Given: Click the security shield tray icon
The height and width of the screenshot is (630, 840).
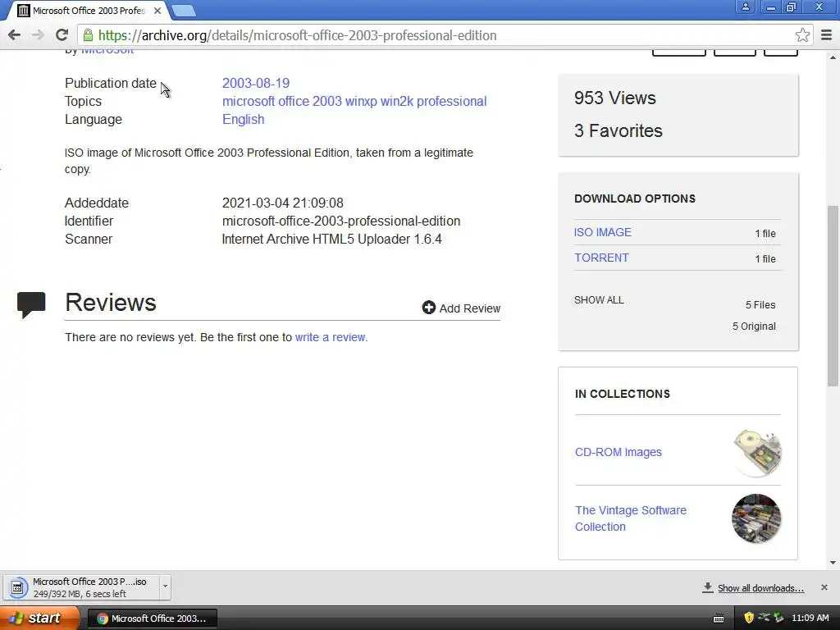Looking at the screenshot, I should click(749, 618).
